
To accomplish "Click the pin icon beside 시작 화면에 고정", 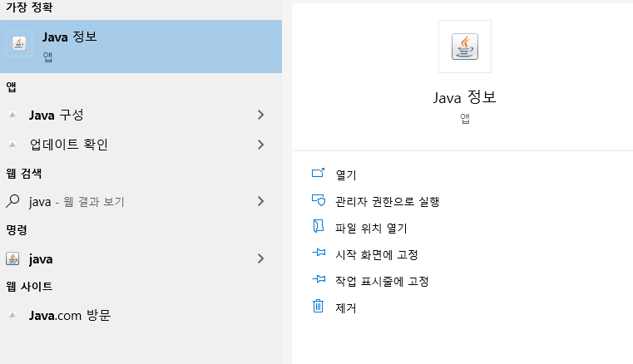I will click(319, 253).
